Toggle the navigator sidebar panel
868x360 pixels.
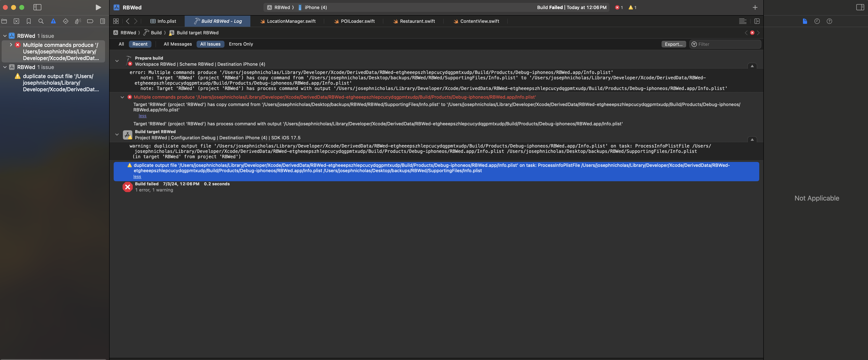37,7
